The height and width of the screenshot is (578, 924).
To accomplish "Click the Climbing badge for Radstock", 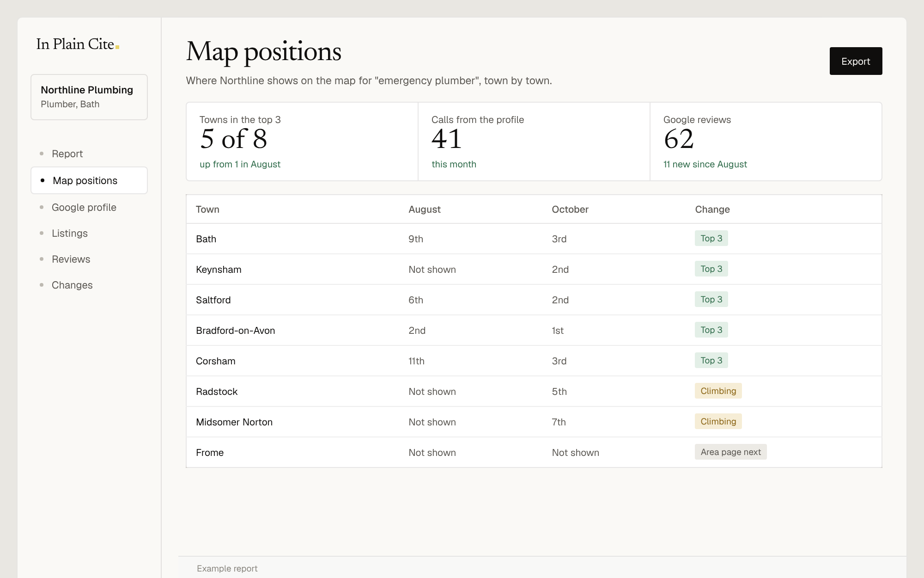I will pos(718,391).
